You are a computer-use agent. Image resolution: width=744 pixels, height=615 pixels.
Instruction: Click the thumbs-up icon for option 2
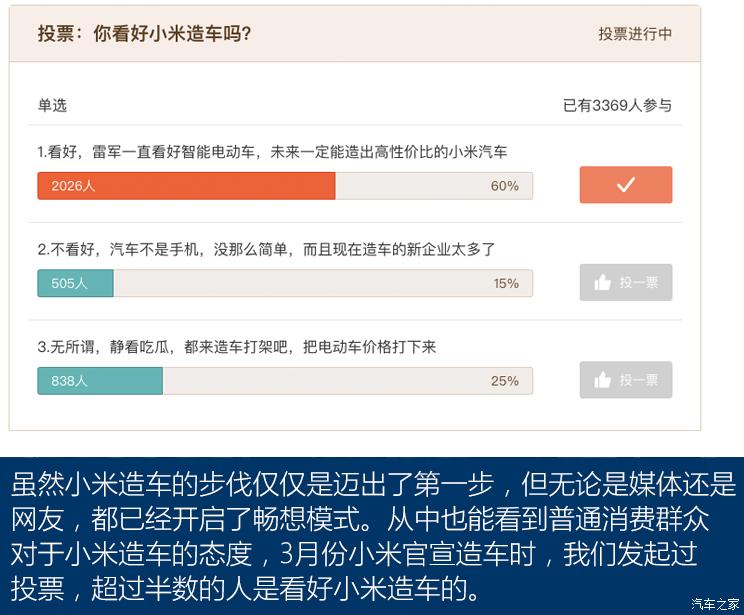pos(602,283)
